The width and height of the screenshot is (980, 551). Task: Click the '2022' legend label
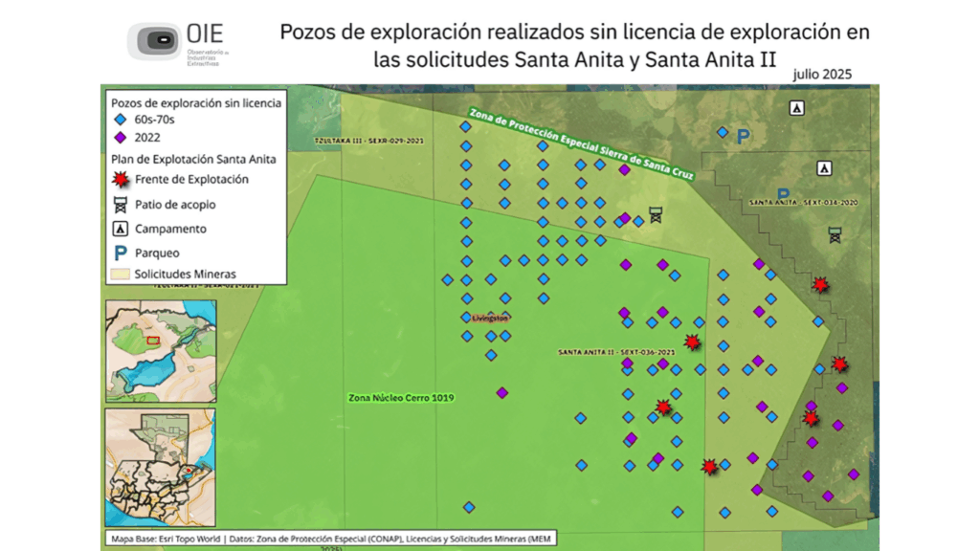pos(147,138)
